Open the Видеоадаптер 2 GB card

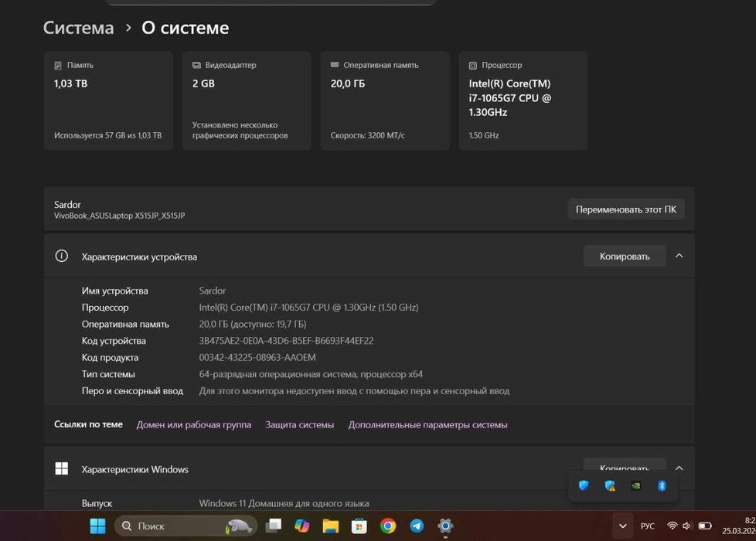click(x=247, y=100)
